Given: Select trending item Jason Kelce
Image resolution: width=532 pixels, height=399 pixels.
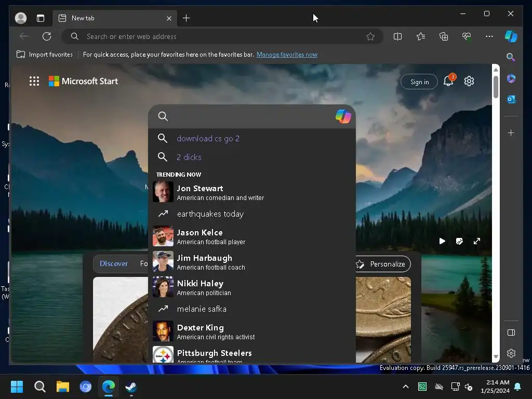Looking at the screenshot, I should click(x=252, y=236).
